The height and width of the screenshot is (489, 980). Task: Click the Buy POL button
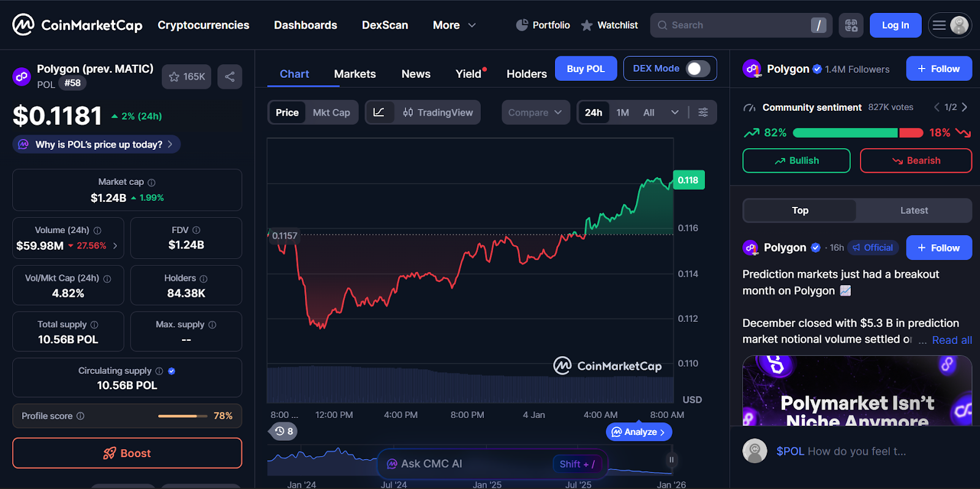[x=586, y=69]
